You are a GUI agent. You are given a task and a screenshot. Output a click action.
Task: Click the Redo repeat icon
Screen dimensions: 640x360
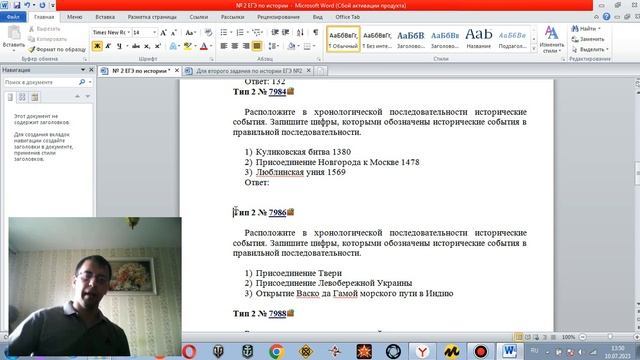tap(42, 5)
